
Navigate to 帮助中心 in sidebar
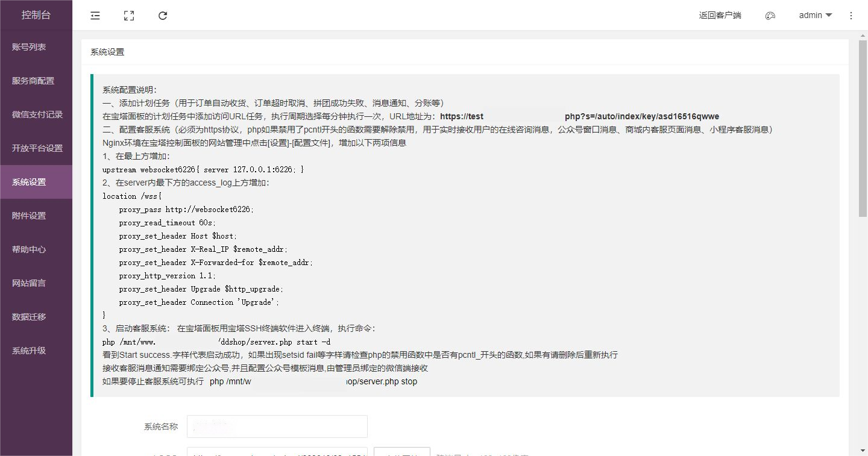pos(29,249)
